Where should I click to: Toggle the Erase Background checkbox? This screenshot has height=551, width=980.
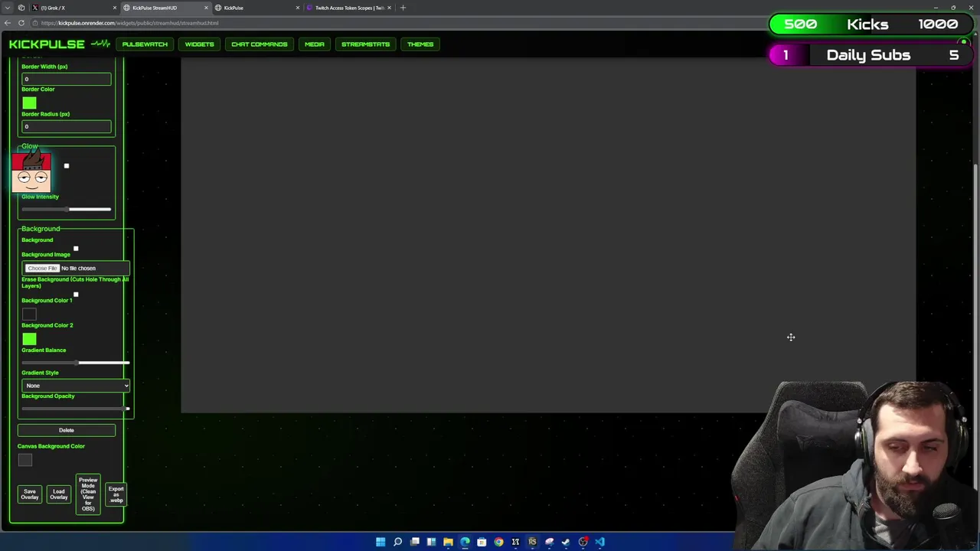click(76, 295)
